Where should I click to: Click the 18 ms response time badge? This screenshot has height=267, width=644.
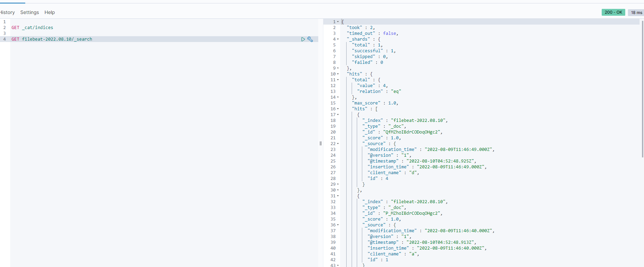coord(636,12)
